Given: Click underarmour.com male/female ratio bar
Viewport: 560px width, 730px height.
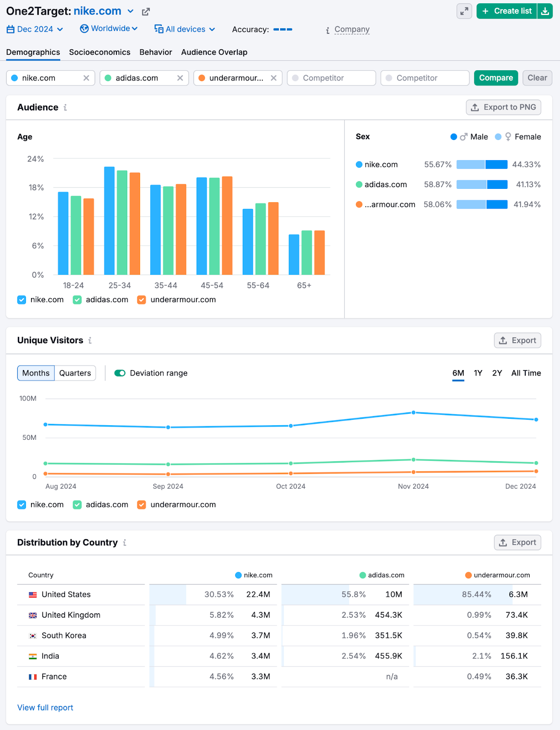Looking at the screenshot, I should coord(482,205).
